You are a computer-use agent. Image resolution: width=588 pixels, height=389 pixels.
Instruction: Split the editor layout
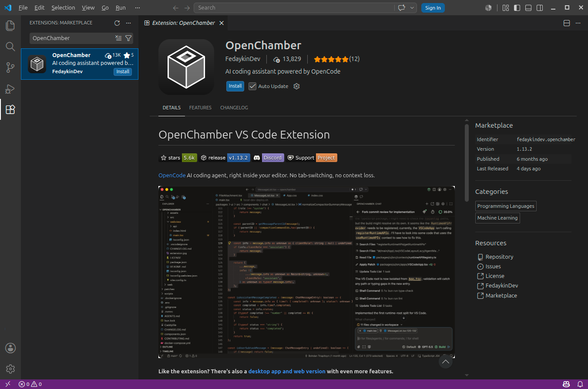pyautogui.click(x=567, y=23)
